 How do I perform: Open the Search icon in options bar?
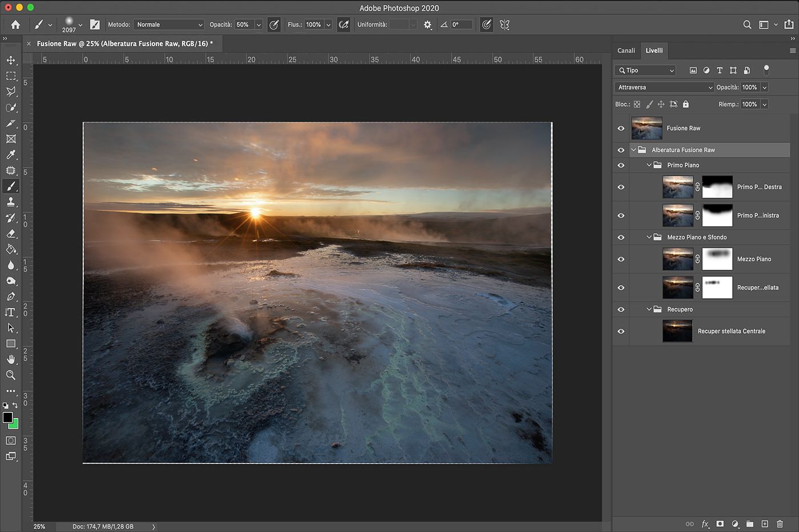click(x=747, y=25)
